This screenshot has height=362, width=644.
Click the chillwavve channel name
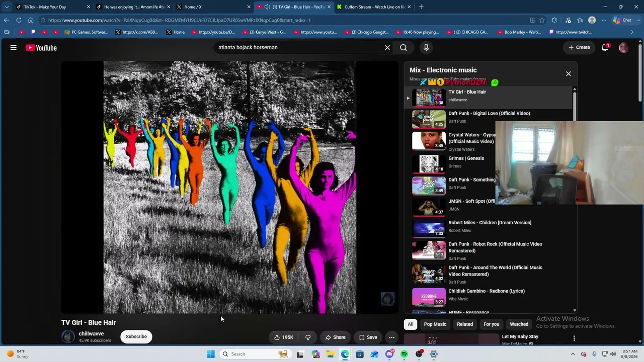point(91,334)
